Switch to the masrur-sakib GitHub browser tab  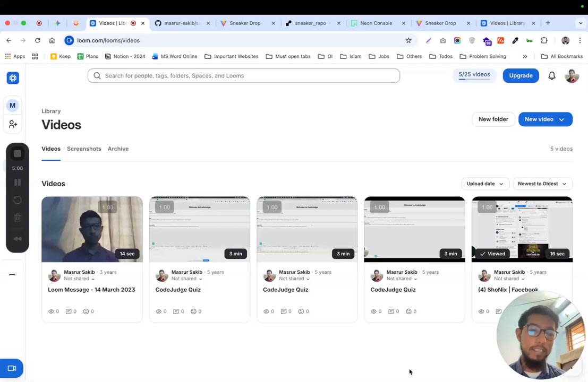pos(183,23)
